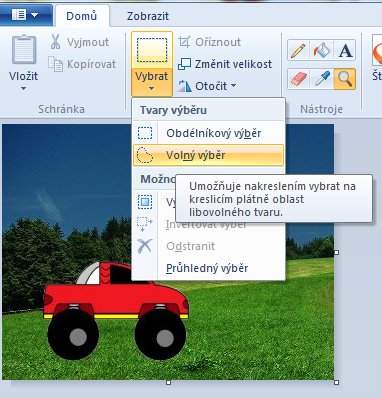Screen dimensions: 382x398
Task: Choose Obdélníkový výběr from menu
Action: (208, 133)
